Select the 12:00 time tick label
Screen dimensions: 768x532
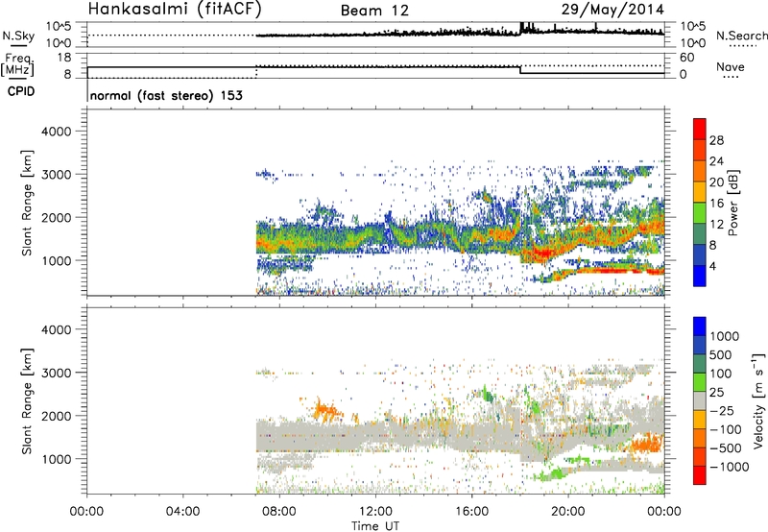[x=375, y=512]
